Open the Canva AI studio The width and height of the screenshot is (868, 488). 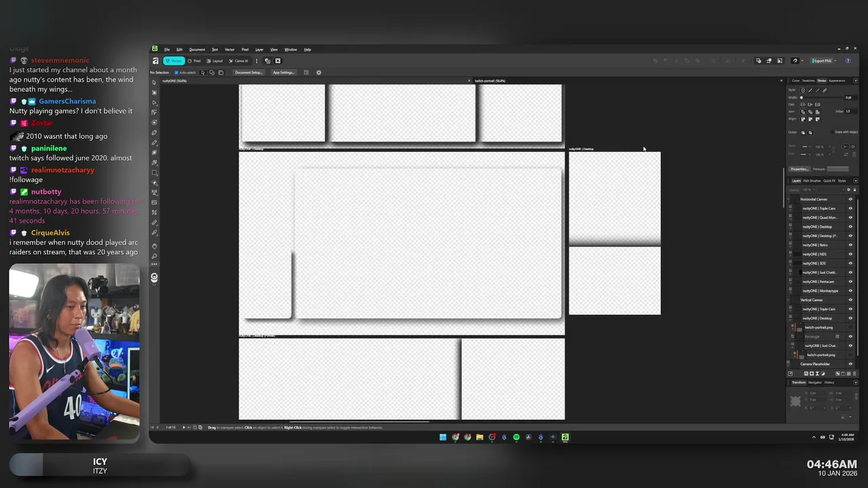coord(238,61)
